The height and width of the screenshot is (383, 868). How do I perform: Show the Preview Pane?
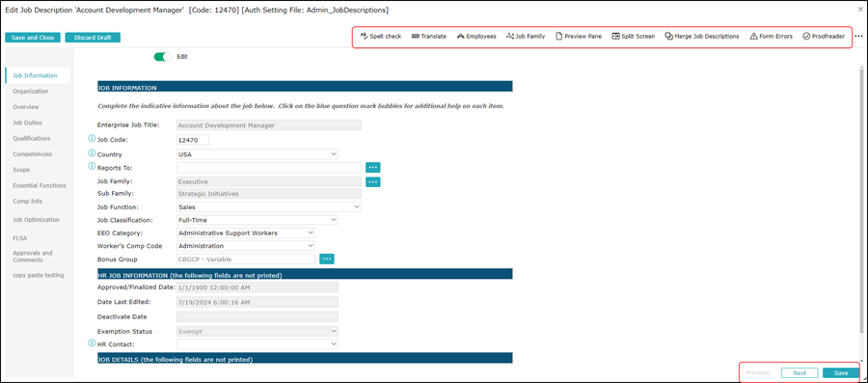click(579, 36)
